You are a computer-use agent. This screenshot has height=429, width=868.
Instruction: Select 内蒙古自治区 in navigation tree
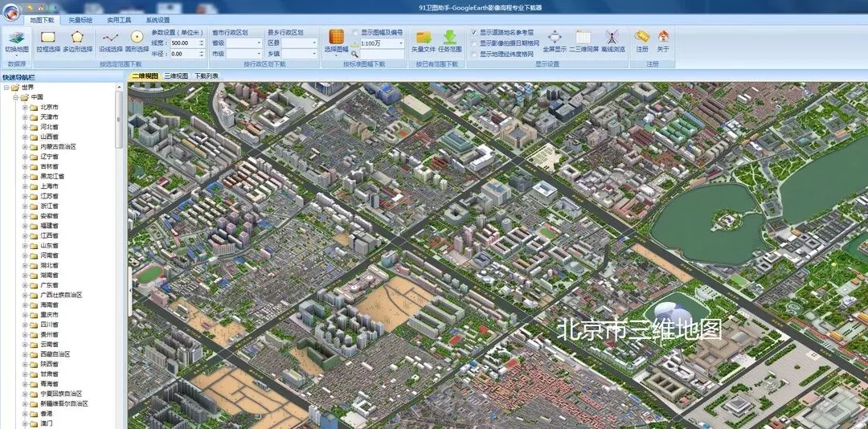tap(58, 147)
